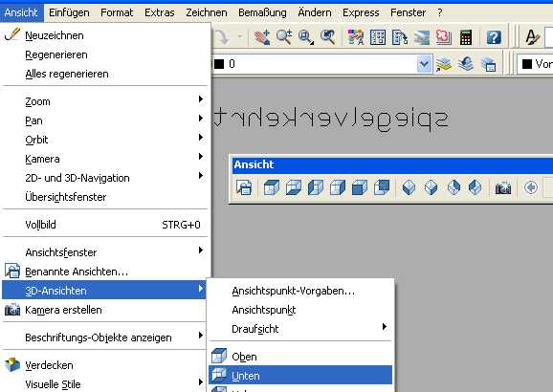Click the Pan realtime hand icon
The height and width of the screenshot is (392, 553).
(x=262, y=37)
